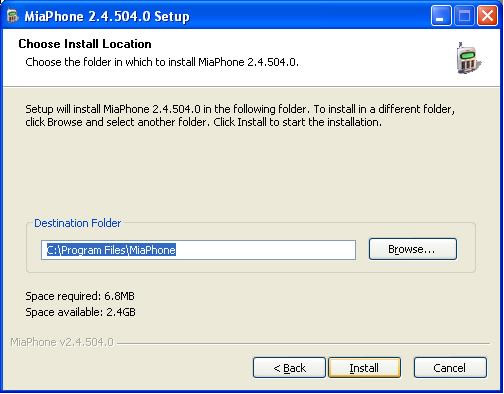Image resolution: width=504 pixels, height=394 pixels.
Task: Click the 'Destination Folder' group label
Action: point(77,223)
